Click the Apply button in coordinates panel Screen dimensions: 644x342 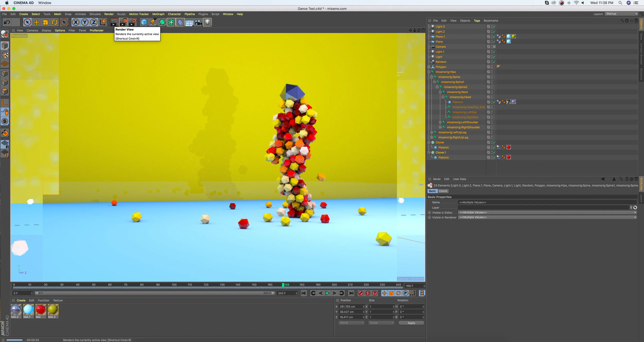click(x=411, y=323)
